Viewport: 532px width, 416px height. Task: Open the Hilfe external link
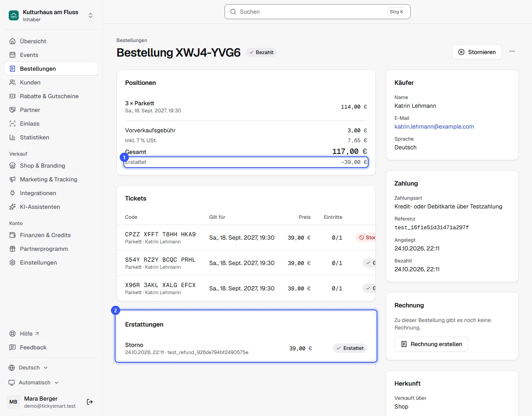pyautogui.click(x=51, y=334)
